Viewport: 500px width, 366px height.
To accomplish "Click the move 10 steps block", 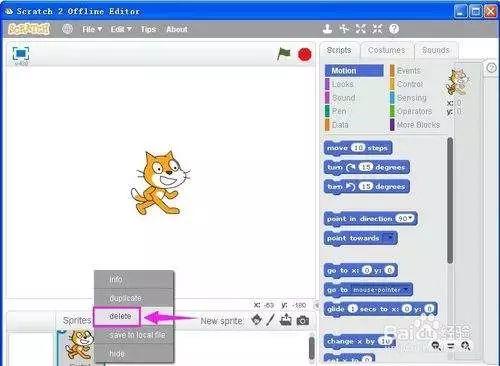I will (x=358, y=148).
